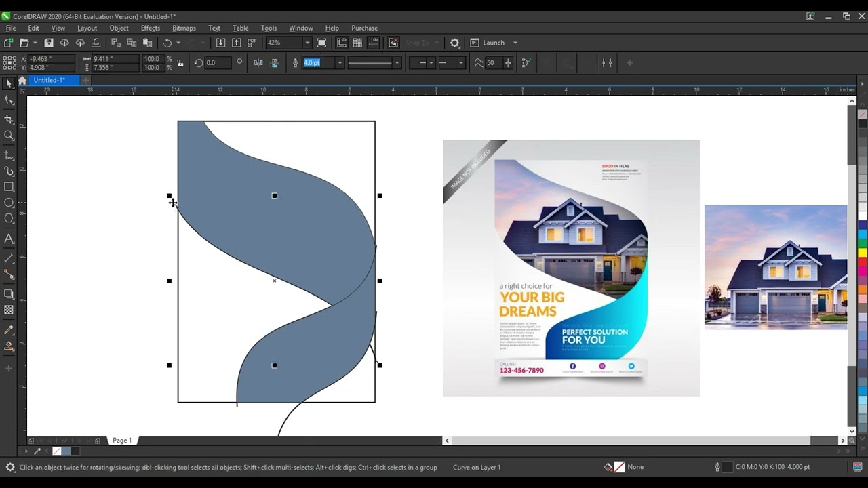868x488 pixels.
Task: Click the house photo on canvas
Action: point(776,267)
